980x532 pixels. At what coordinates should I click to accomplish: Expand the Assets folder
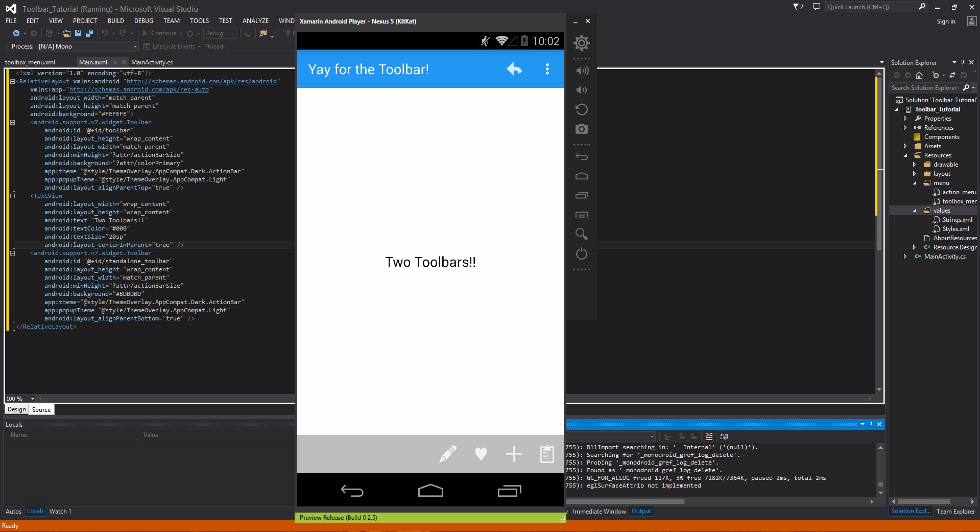pos(905,146)
